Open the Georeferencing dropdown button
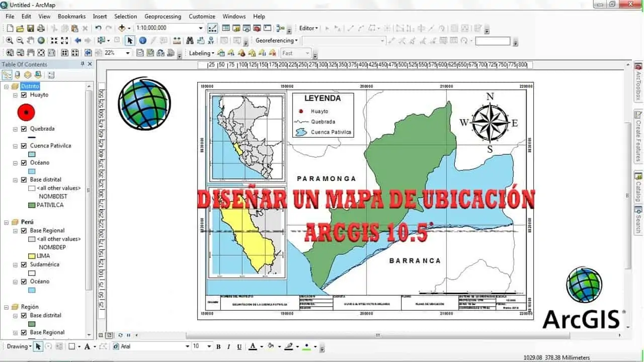 click(x=276, y=41)
